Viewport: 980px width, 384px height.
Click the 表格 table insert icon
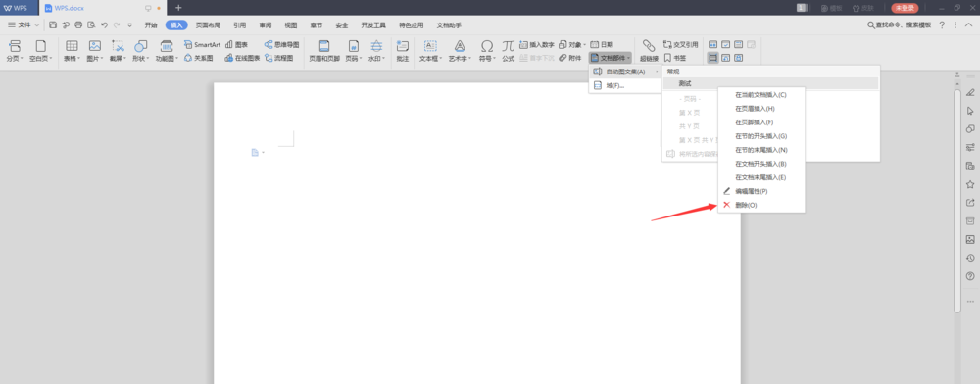pos(72,46)
